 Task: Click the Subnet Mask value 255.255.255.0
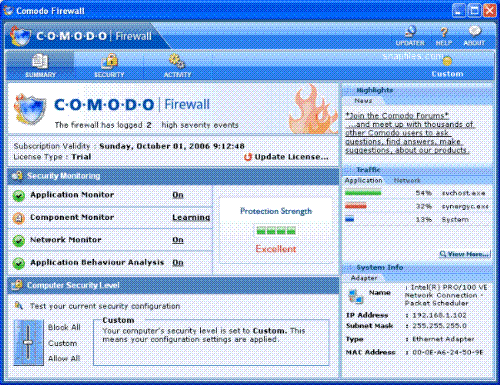(x=439, y=326)
